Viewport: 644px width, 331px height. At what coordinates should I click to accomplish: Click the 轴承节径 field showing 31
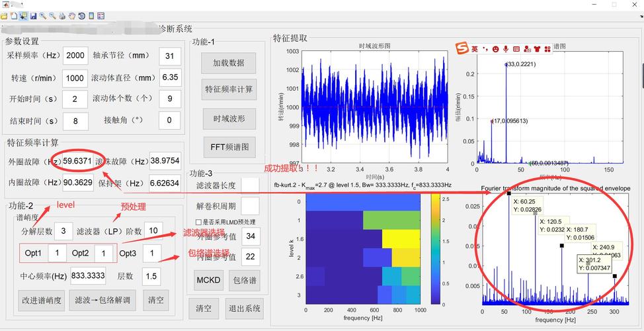coord(170,56)
